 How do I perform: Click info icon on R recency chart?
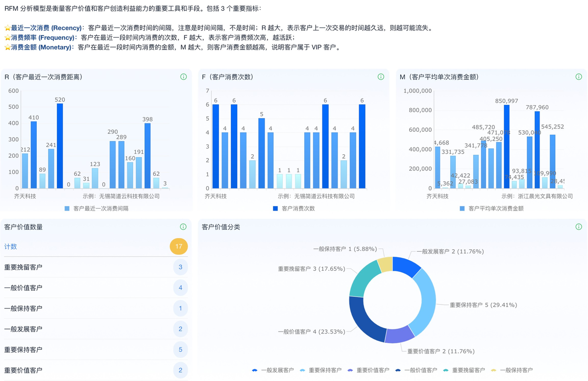[183, 77]
